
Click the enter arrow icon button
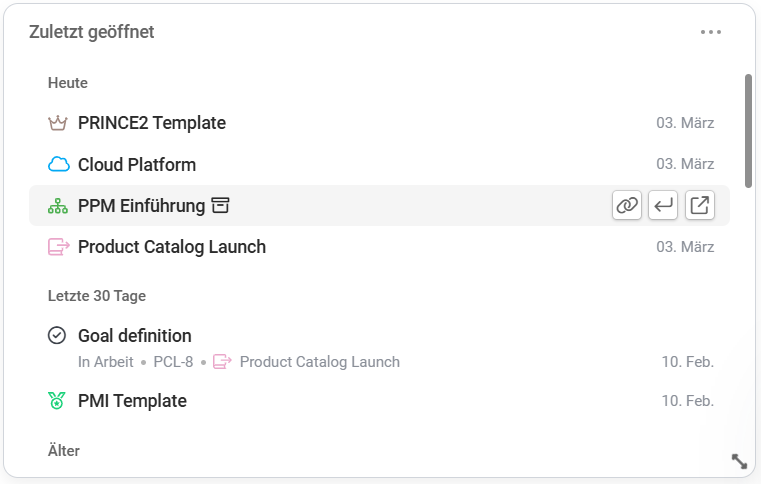tap(663, 206)
